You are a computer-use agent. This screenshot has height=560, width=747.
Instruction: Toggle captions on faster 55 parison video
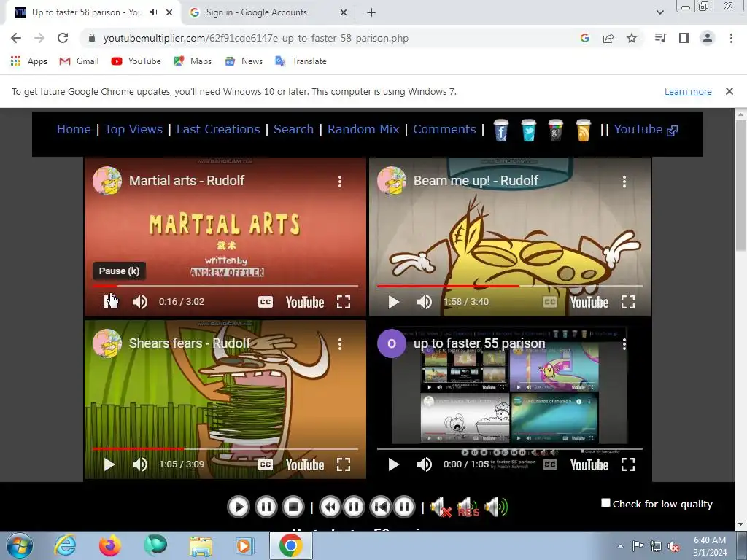point(550,464)
